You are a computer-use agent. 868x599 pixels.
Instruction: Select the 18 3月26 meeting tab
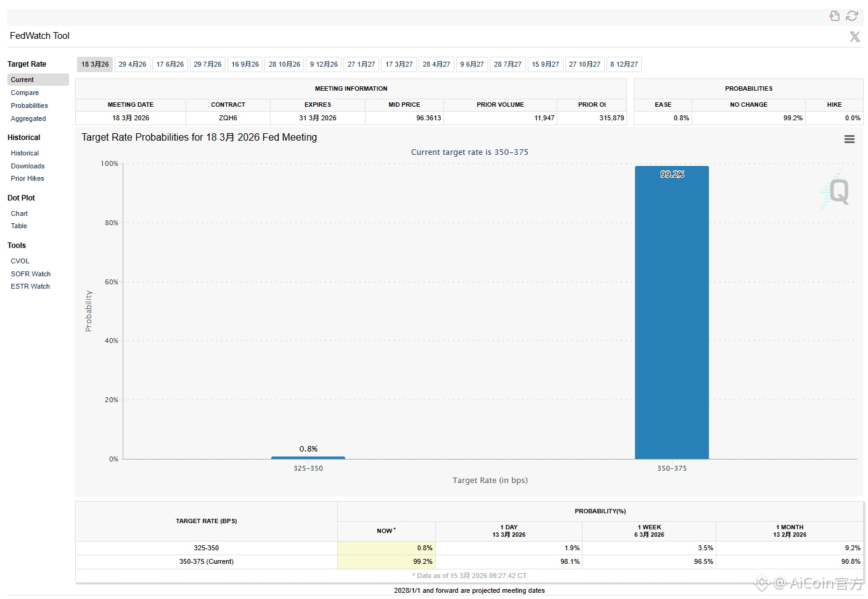pos(95,65)
